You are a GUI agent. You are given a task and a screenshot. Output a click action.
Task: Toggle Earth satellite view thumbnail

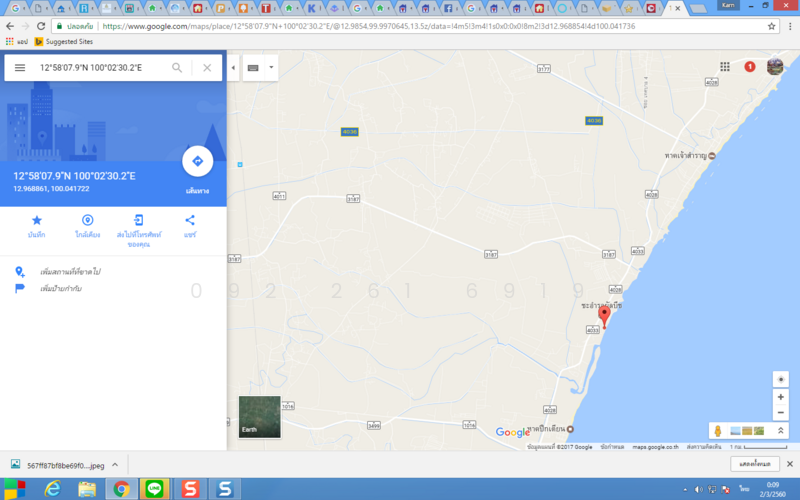259,417
